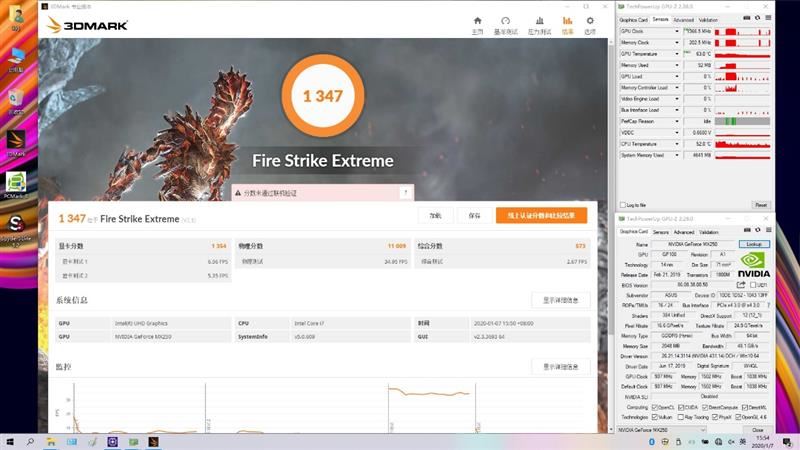The image size is (800, 450).
Task: Click the 3DMark load result button
Action: [435, 216]
